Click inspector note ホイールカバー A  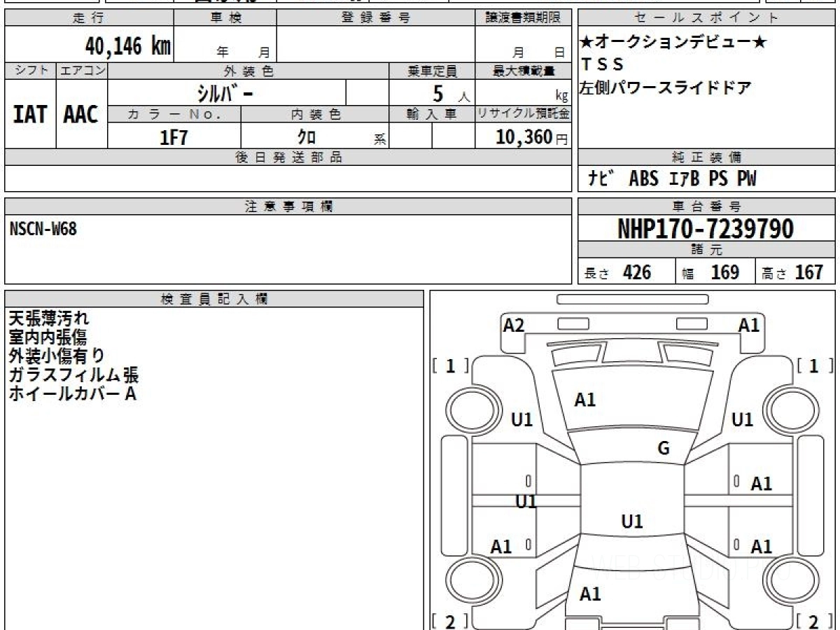pyautogui.click(x=72, y=393)
